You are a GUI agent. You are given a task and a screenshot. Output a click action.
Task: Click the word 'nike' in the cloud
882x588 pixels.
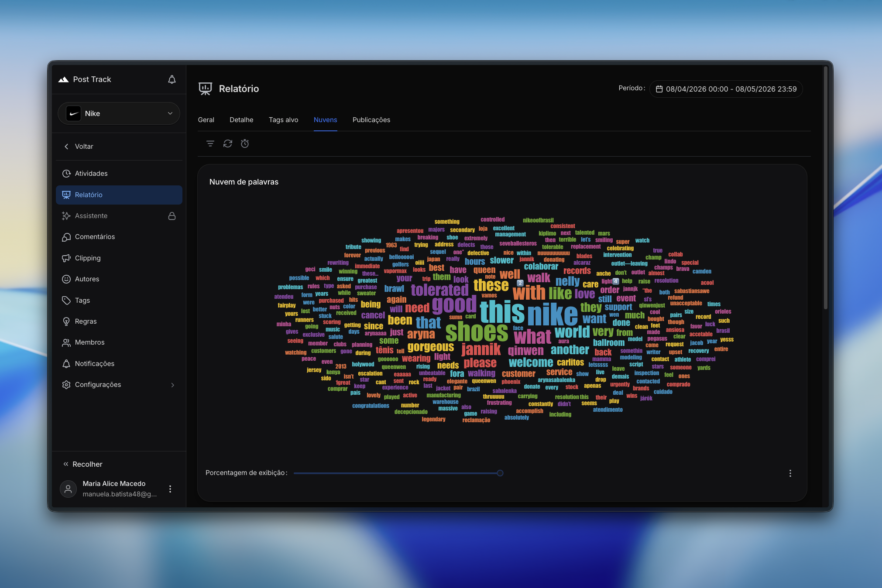[x=553, y=314]
